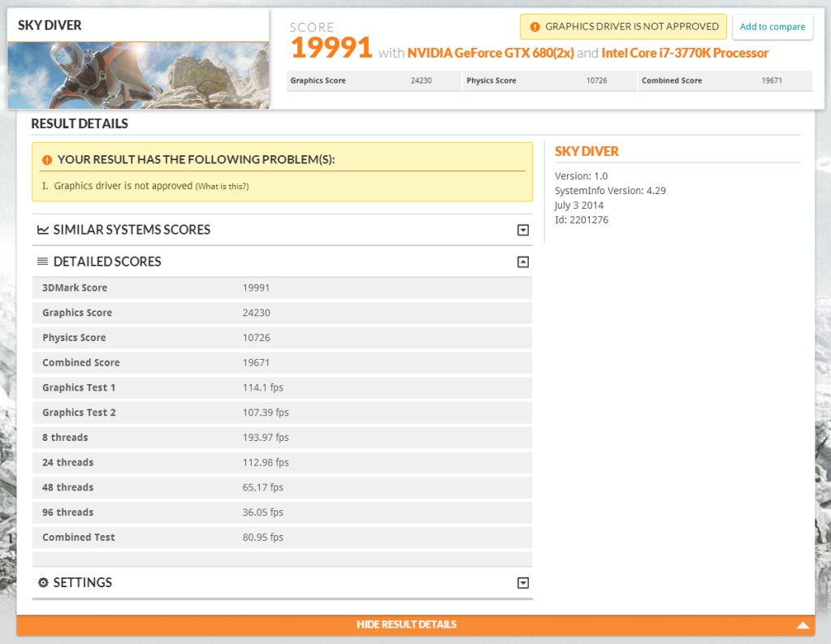Click the list icon beside Detailed Scores

coord(43,261)
